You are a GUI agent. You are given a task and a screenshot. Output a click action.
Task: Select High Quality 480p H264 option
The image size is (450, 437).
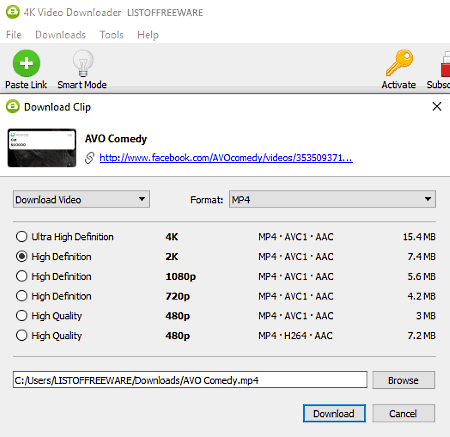22,335
